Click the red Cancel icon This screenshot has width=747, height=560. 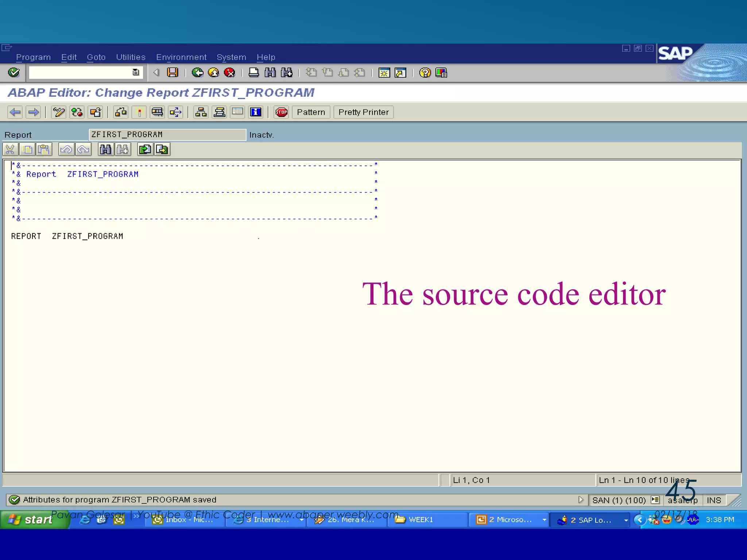(x=229, y=73)
